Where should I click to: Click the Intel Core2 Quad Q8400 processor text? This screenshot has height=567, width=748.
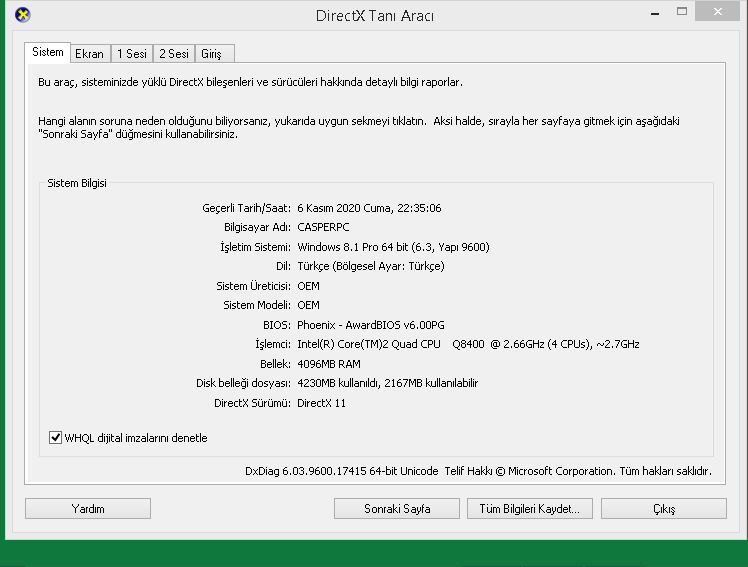coord(468,344)
